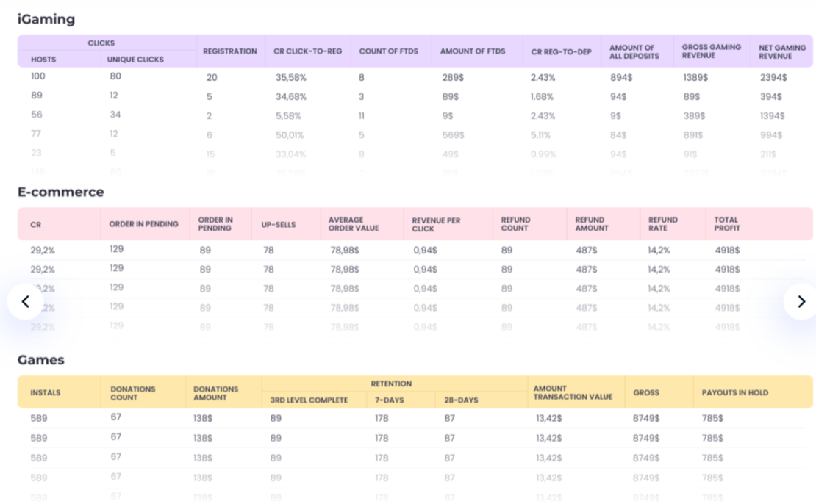Click the COUNT OF FTDS header

tap(389, 51)
